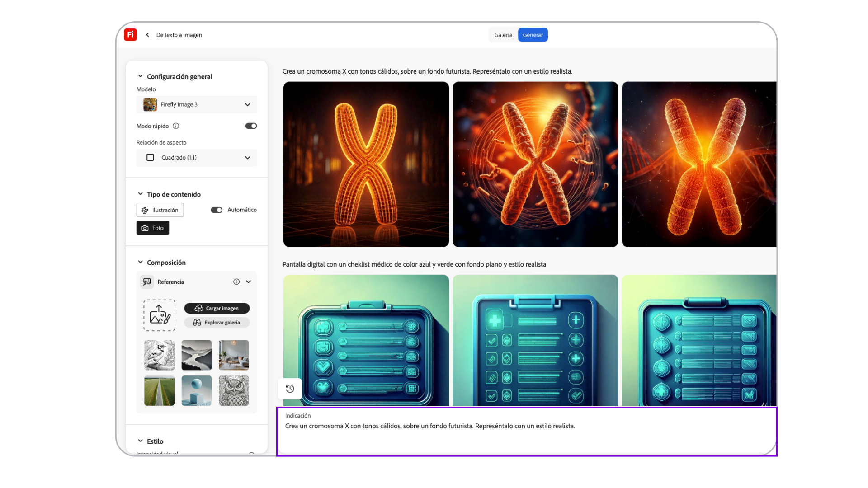Open the Cuadrado (1:1) aspect ratio dropdown

pos(197,157)
